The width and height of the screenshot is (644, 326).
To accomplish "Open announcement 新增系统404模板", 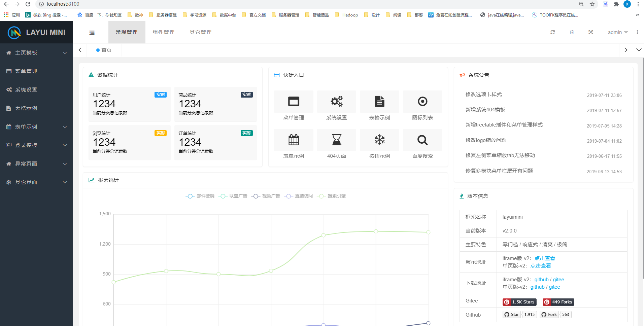I will 485,110.
